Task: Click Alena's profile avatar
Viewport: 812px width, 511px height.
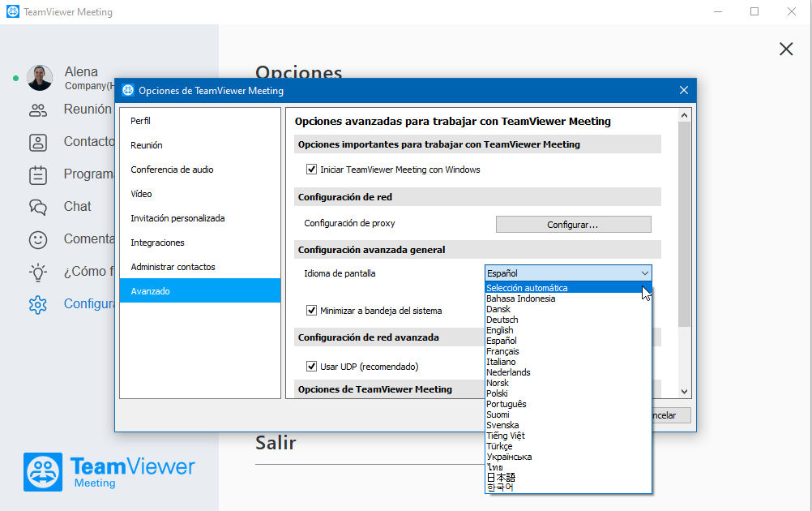Action: 40,78
